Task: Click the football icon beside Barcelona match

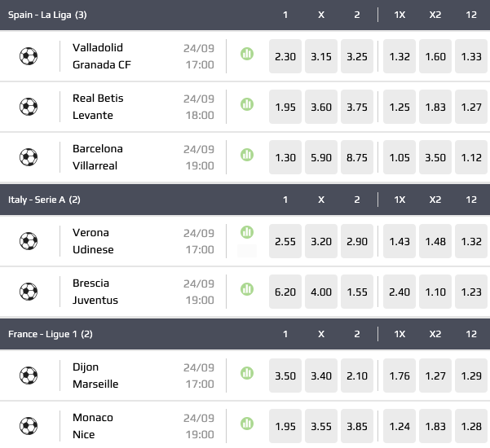Action: click(x=29, y=157)
